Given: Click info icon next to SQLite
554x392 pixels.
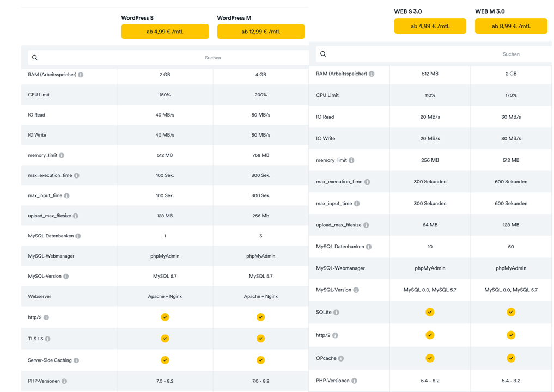Looking at the screenshot, I should tap(336, 312).
